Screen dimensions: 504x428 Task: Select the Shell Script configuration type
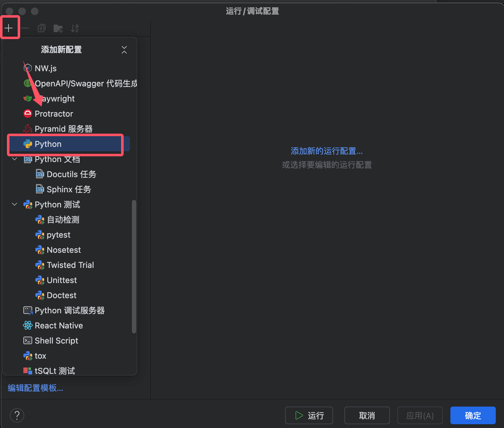[56, 341]
